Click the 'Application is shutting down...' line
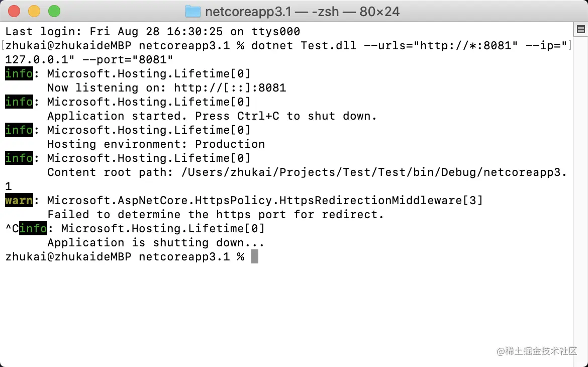The width and height of the screenshot is (588, 367). pyautogui.click(x=156, y=243)
